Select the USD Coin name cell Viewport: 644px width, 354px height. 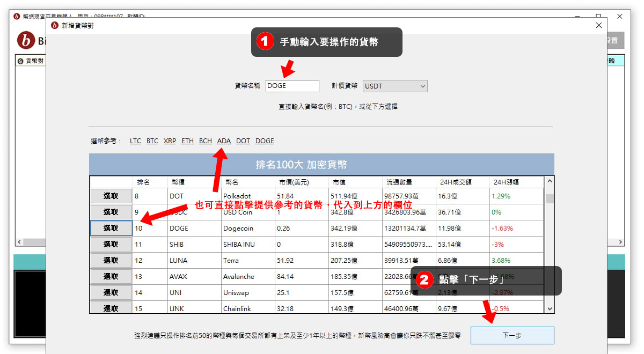click(248, 212)
